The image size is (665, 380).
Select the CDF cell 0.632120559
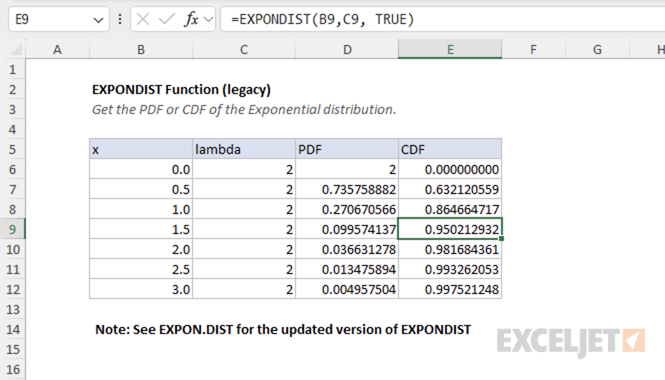[x=450, y=189]
